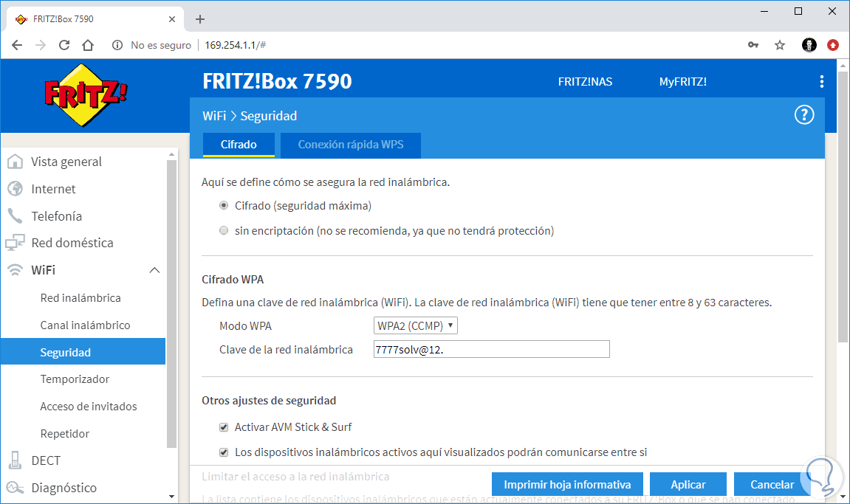Open Temporizador submenu item

click(75, 379)
